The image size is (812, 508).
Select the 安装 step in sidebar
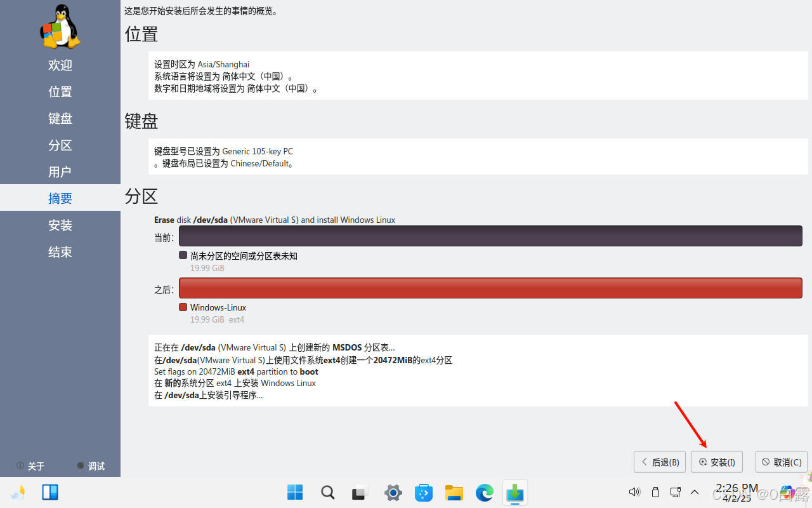pos(60,225)
